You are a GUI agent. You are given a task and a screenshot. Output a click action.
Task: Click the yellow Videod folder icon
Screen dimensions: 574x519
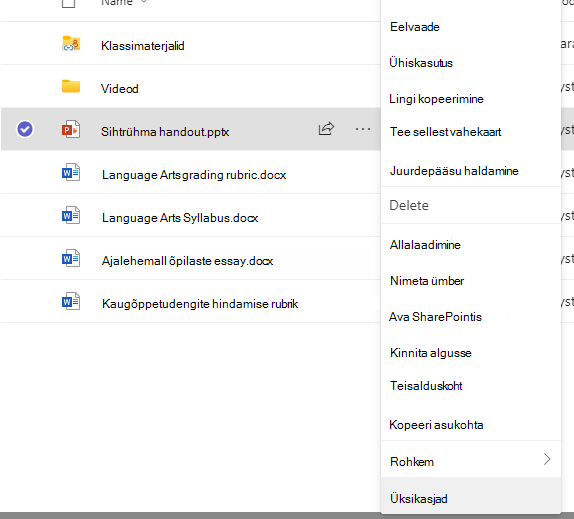point(71,86)
